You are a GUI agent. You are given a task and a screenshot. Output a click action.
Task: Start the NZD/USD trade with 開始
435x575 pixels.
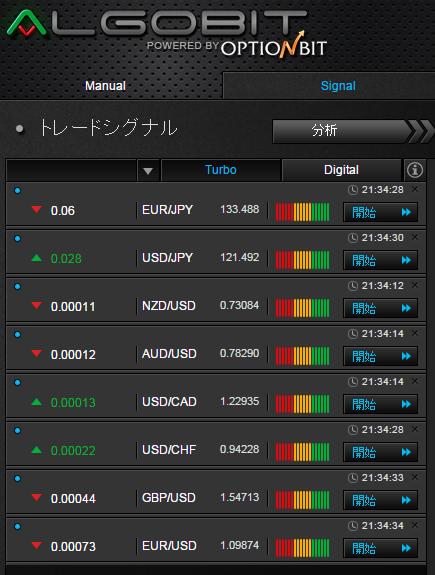point(380,308)
